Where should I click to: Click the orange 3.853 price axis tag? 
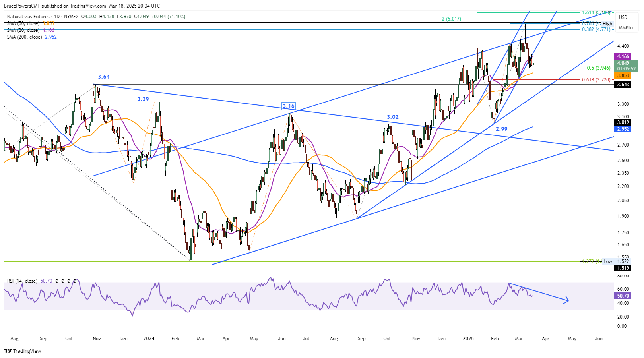point(623,75)
